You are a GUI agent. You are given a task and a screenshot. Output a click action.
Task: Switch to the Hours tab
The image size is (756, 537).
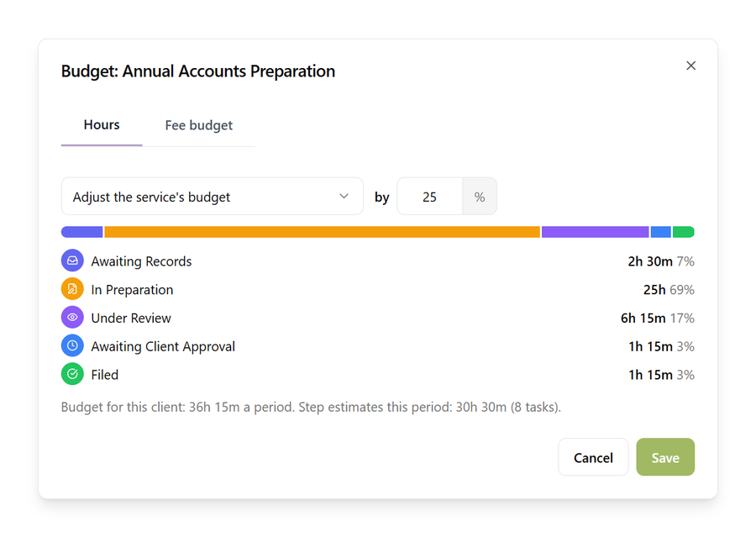(x=102, y=125)
